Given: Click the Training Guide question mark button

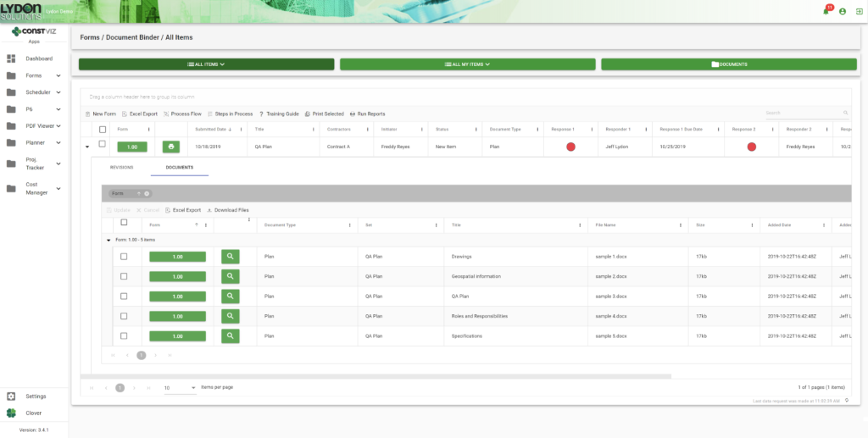Looking at the screenshot, I should pos(279,114).
